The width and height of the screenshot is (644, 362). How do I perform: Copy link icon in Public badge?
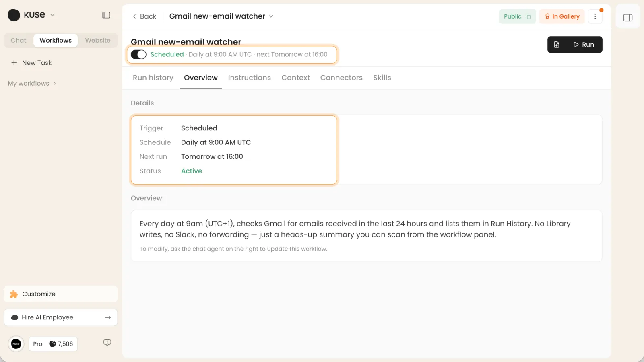[528, 16]
